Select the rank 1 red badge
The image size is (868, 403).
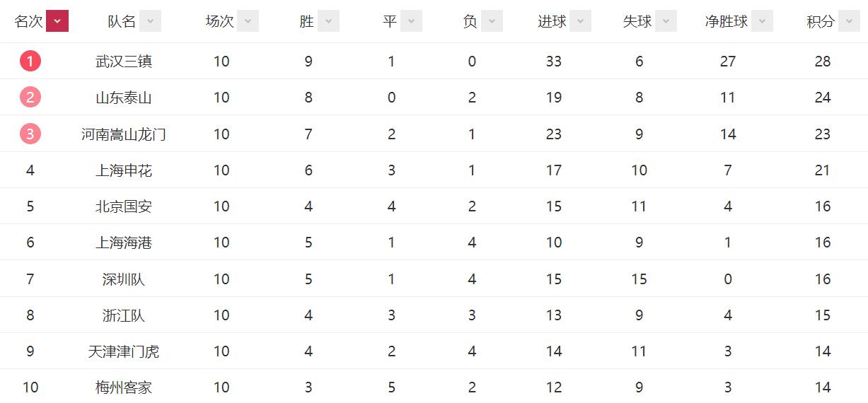point(30,61)
